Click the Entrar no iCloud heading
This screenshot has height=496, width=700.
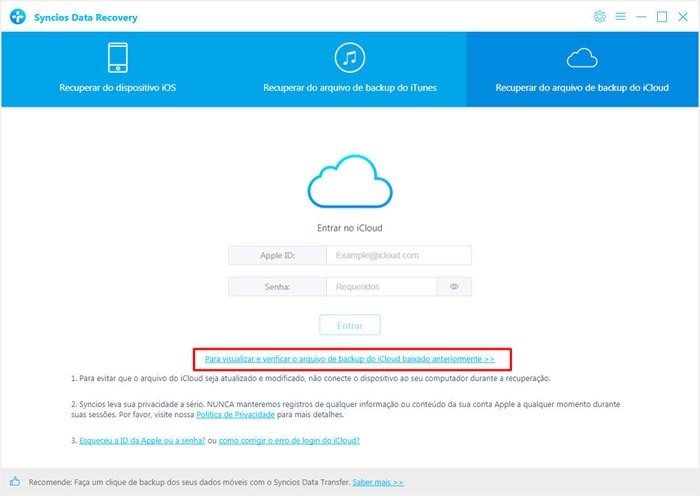(350, 228)
